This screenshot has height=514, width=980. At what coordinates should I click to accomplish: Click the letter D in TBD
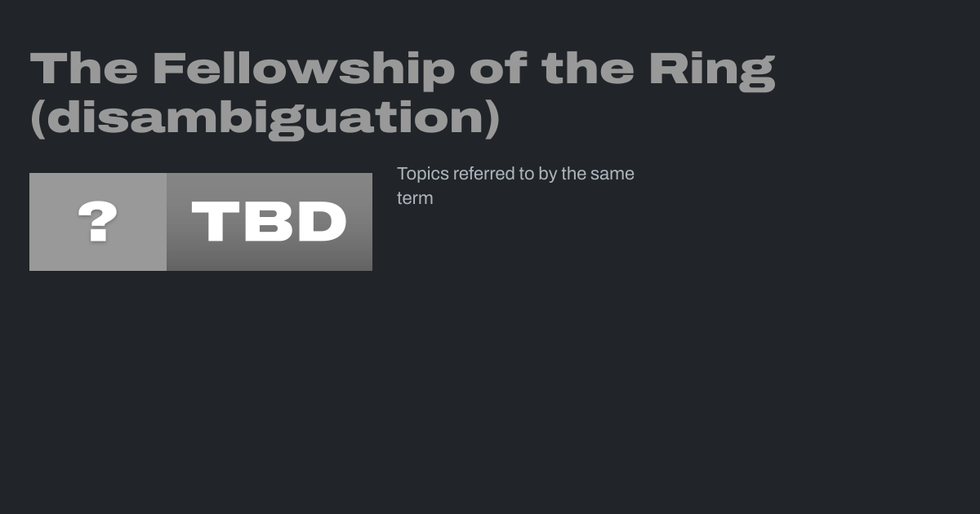(x=322, y=222)
